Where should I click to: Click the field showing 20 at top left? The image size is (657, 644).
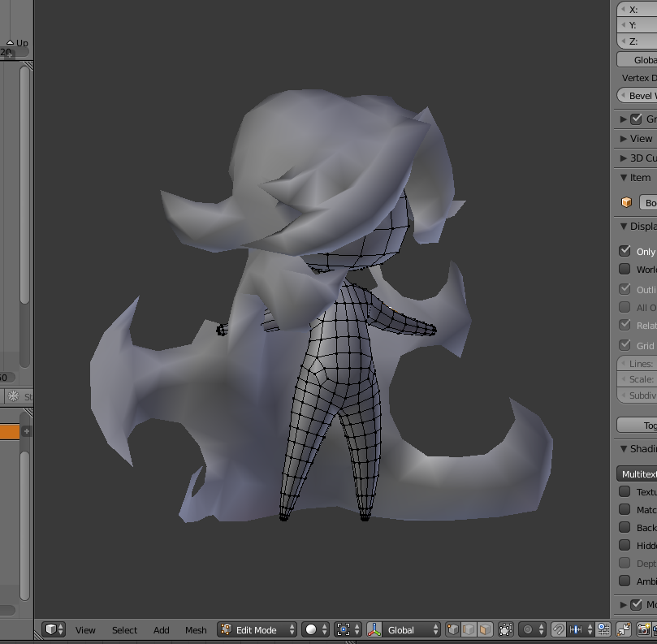point(14,52)
